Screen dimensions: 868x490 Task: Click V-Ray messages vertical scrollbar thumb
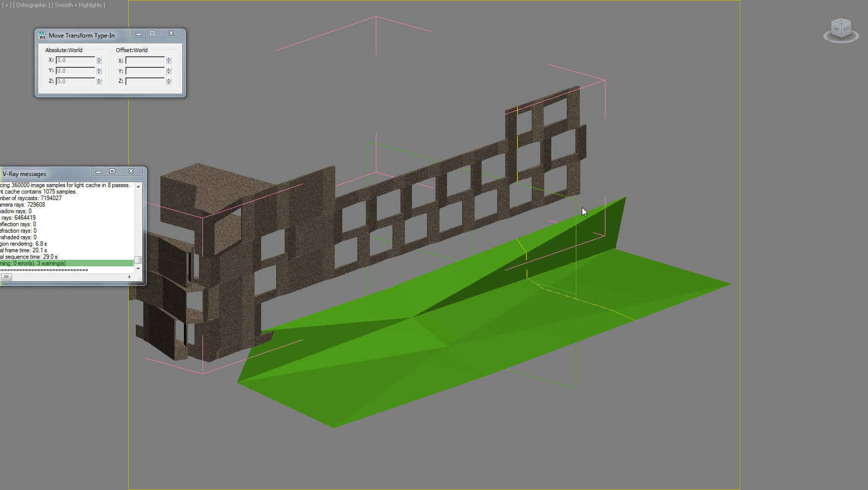pyautogui.click(x=138, y=260)
